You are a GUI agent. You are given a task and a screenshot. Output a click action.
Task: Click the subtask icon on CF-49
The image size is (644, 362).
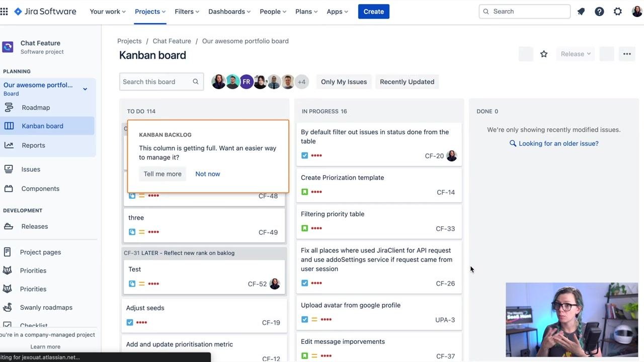[x=132, y=232]
